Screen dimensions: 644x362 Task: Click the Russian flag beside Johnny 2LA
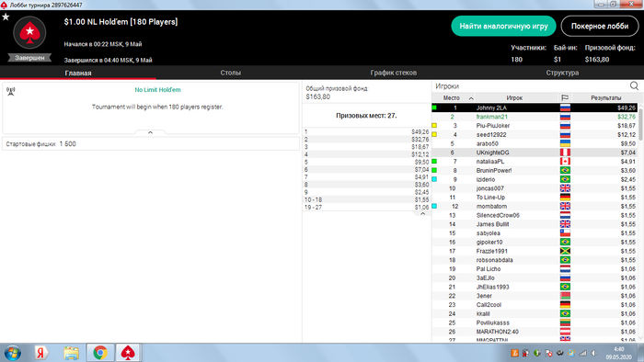tap(565, 107)
